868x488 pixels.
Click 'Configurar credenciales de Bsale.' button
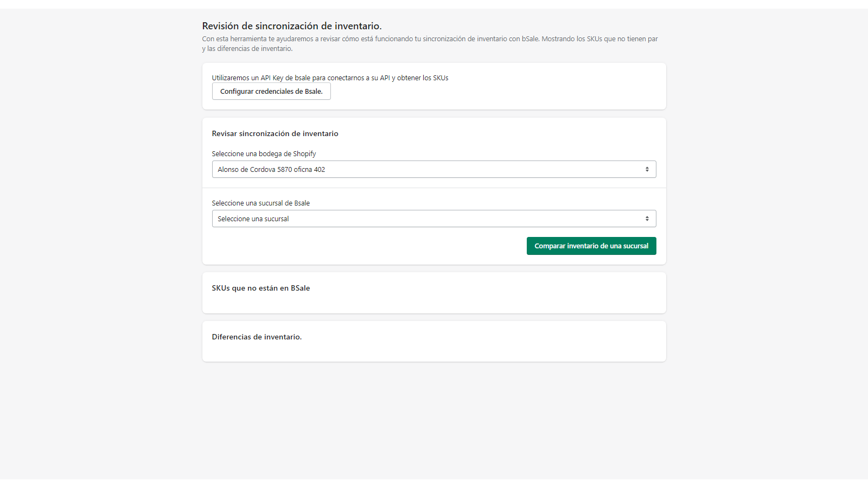(271, 91)
